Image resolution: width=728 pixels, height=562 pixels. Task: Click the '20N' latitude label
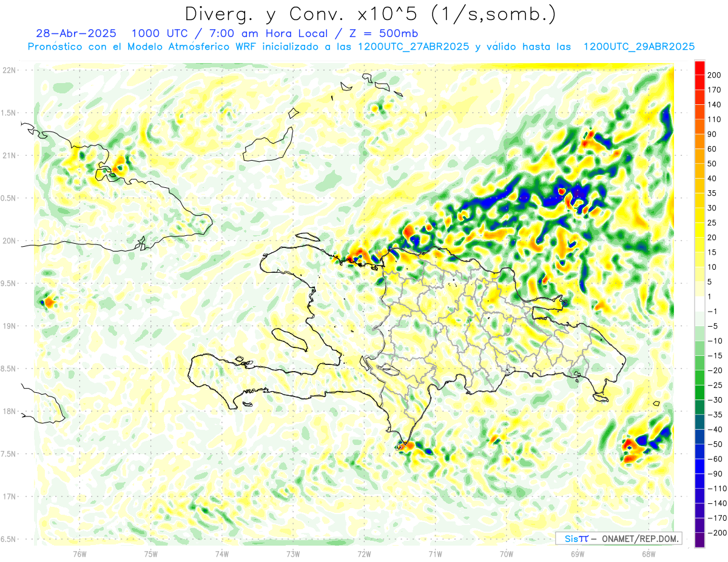point(9,241)
